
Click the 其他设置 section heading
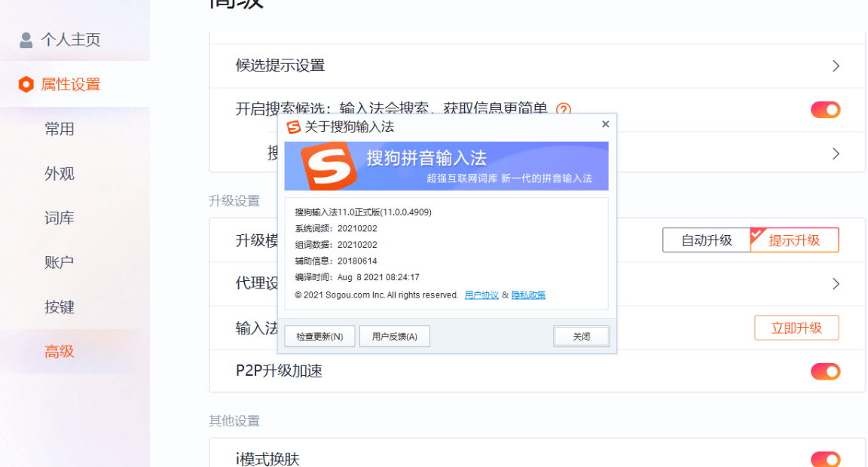pyautogui.click(x=234, y=421)
